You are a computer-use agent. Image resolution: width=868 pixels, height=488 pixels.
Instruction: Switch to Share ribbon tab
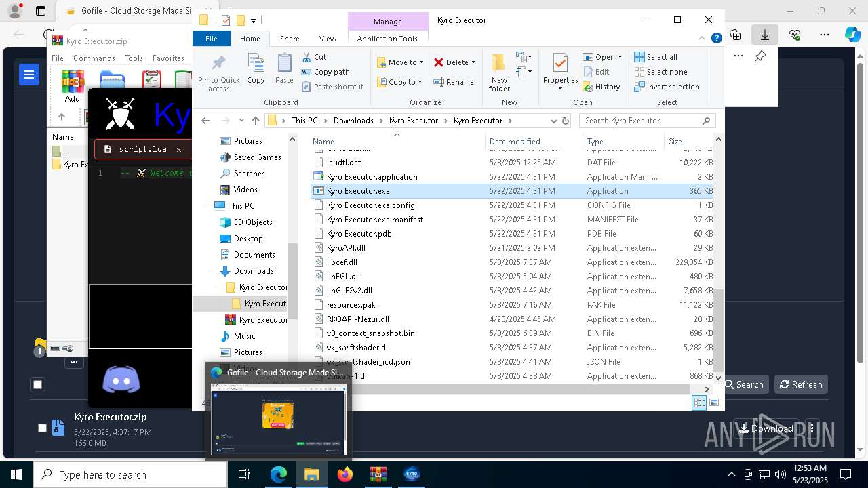tap(290, 39)
